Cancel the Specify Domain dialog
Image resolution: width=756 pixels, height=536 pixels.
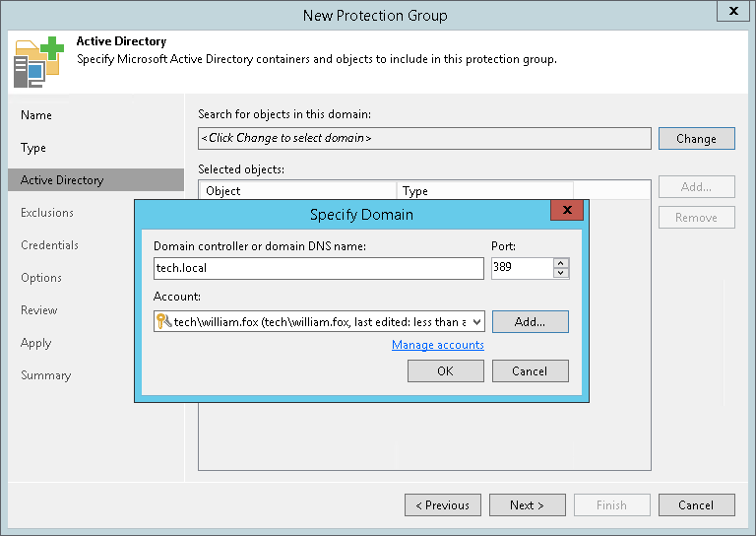coord(530,370)
